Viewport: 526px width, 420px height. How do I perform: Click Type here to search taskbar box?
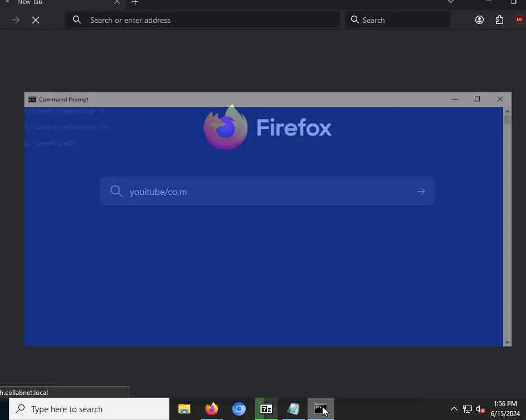coord(89,409)
